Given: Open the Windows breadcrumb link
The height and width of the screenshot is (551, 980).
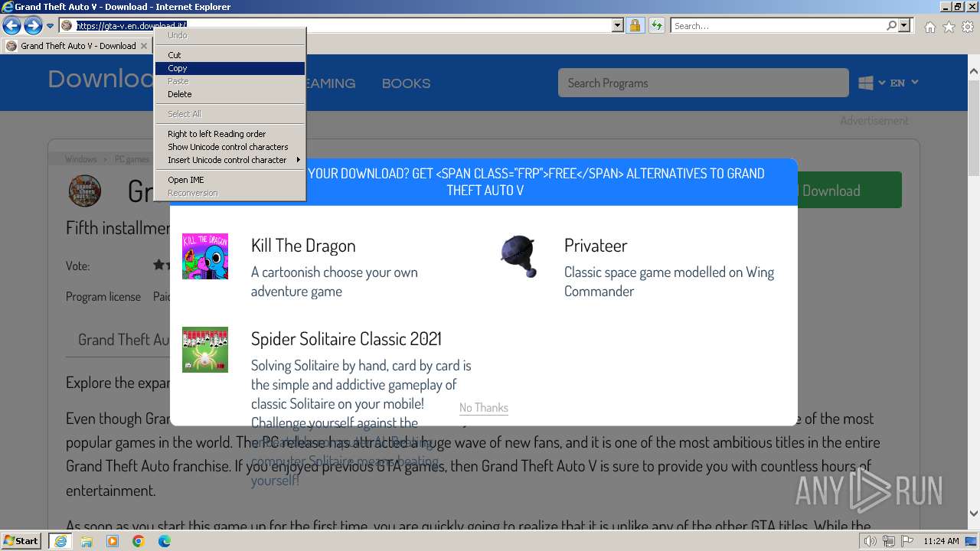Looking at the screenshot, I should pyautogui.click(x=80, y=159).
